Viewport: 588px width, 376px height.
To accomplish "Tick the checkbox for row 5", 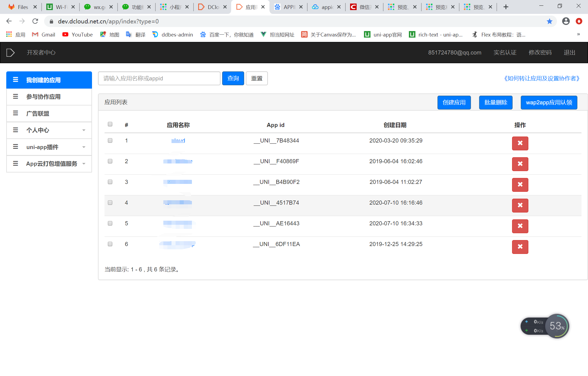I will pyautogui.click(x=110, y=223).
